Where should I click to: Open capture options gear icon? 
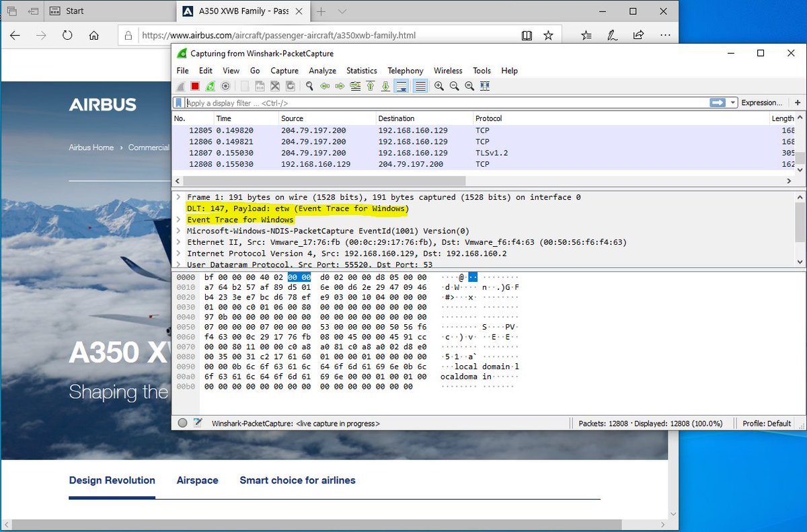coord(226,86)
